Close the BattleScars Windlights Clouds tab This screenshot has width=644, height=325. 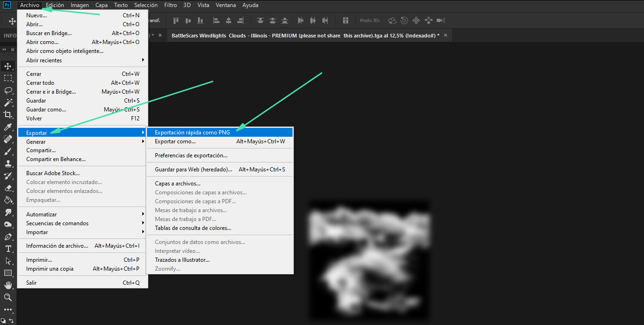tap(446, 36)
